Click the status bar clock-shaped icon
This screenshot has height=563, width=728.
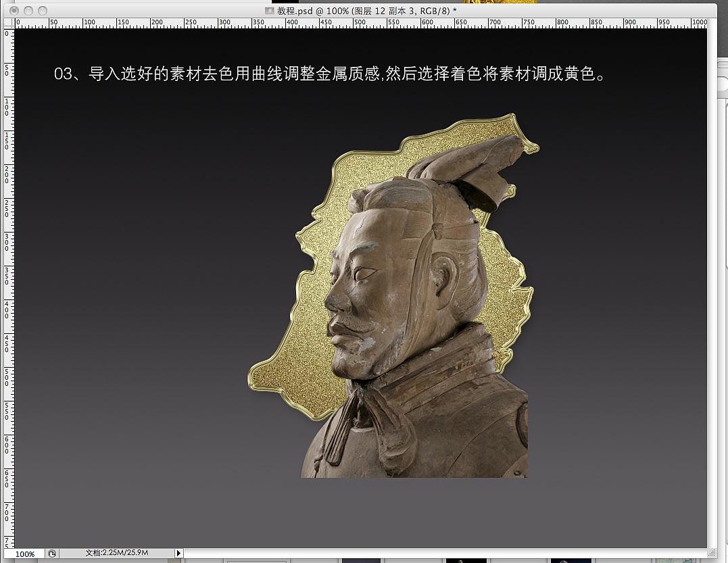52,554
